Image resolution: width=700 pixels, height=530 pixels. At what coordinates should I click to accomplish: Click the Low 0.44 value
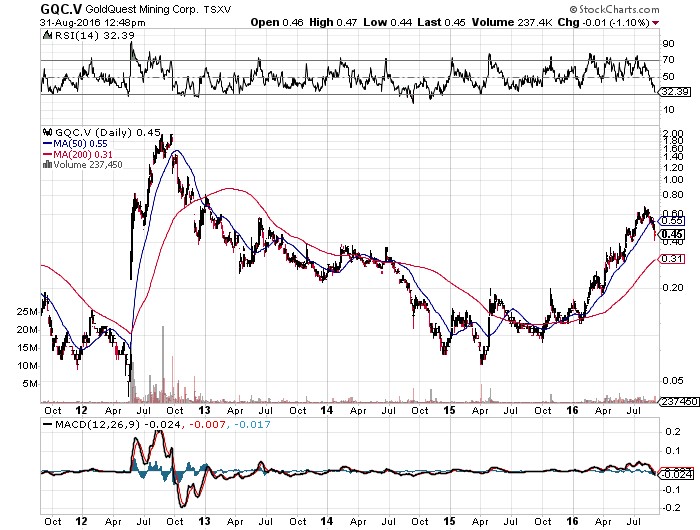(388, 22)
